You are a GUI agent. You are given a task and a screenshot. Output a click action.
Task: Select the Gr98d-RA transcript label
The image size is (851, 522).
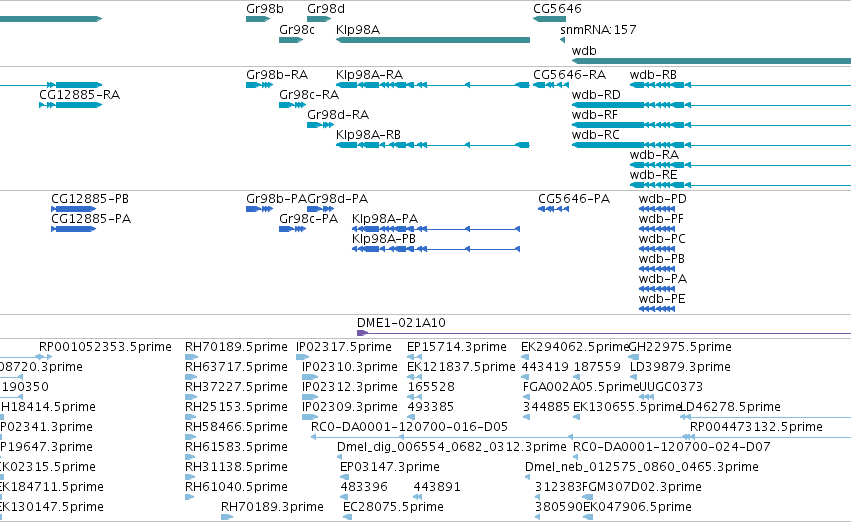pyautogui.click(x=338, y=114)
